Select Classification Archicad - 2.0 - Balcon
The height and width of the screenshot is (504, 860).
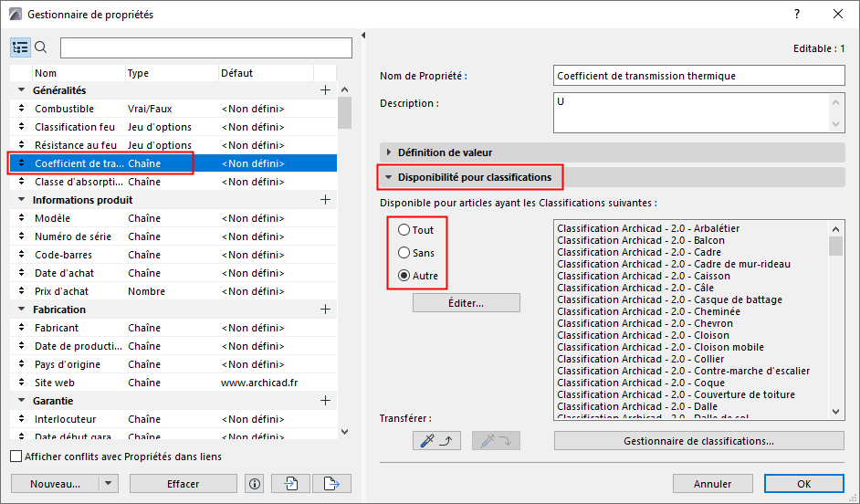click(x=641, y=240)
